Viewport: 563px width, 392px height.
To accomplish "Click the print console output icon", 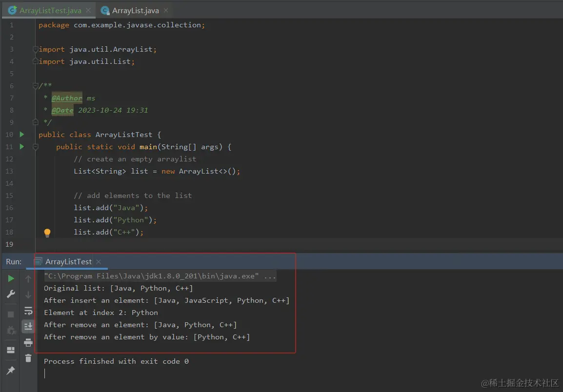I will tap(28, 342).
